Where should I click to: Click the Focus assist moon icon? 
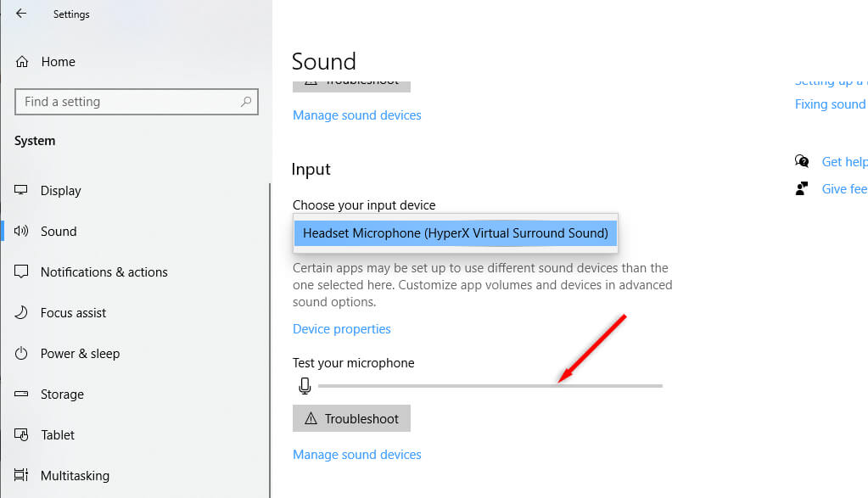pos(22,313)
